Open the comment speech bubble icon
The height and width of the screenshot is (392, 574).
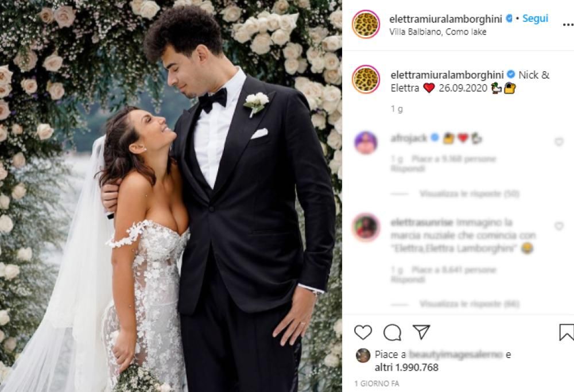392,332
